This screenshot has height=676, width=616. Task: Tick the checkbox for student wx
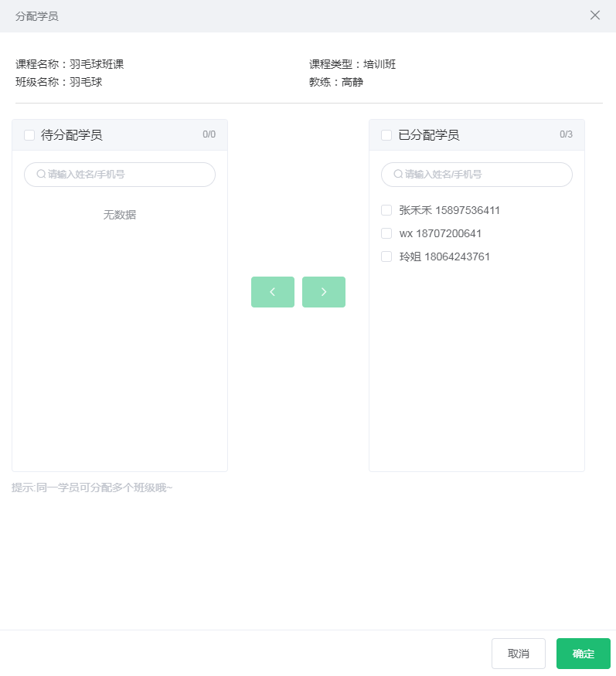click(386, 233)
